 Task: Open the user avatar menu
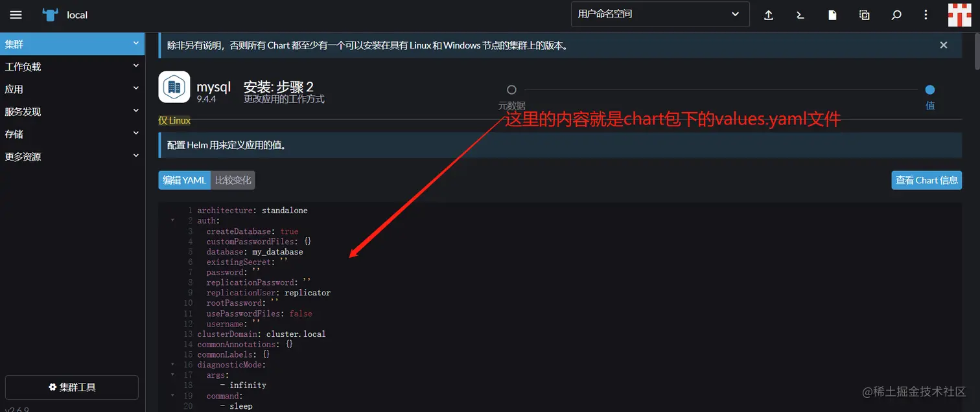[960, 15]
